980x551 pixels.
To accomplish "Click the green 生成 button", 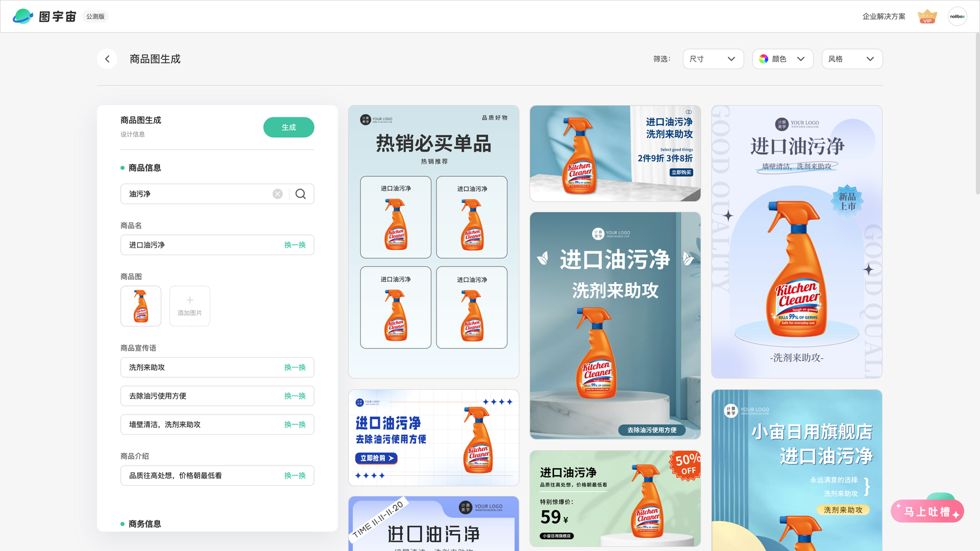I will [x=289, y=127].
